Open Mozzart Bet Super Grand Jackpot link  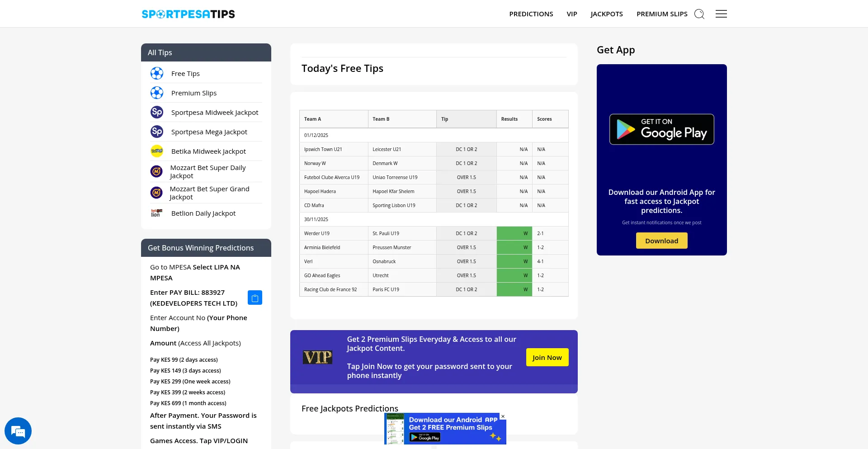click(x=209, y=193)
